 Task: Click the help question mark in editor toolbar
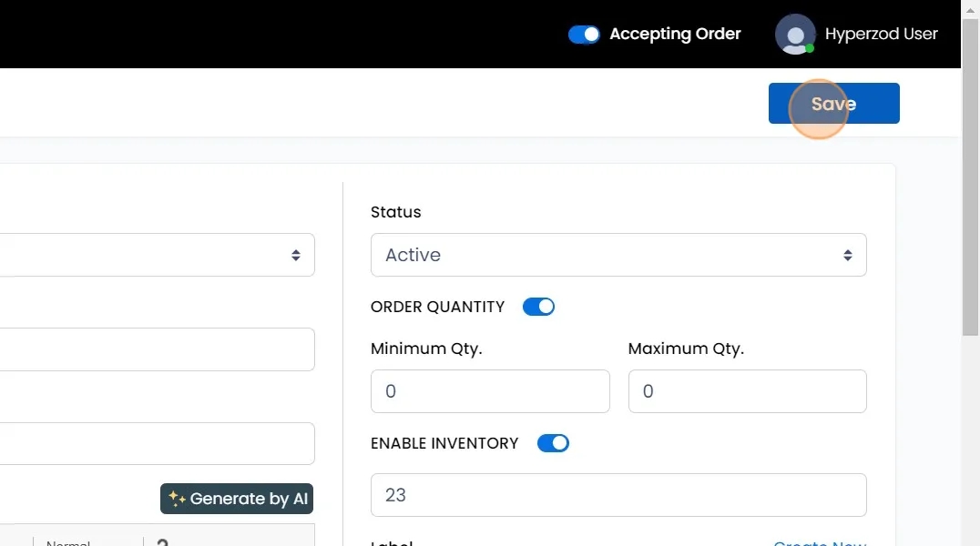pyautogui.click(x=163, y=542)
